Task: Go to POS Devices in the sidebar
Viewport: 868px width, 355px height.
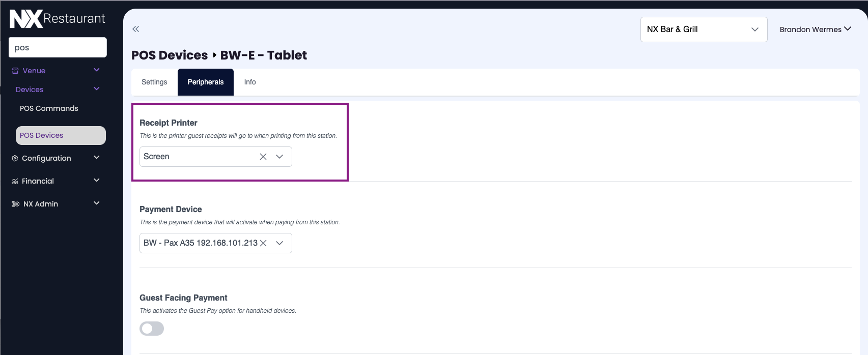Action: coord(42,135)
